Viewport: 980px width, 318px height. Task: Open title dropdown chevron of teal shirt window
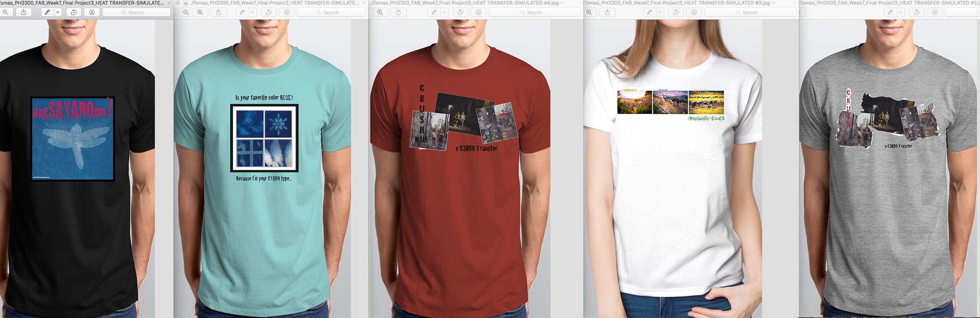tap(364, 3)
